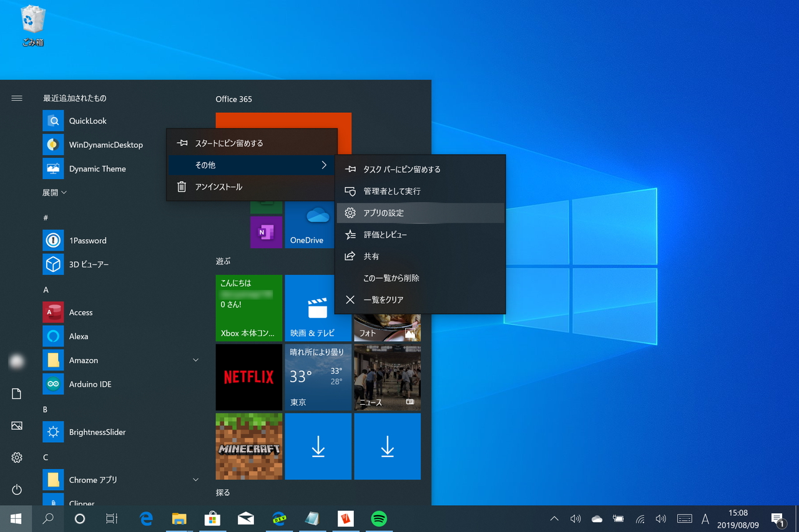Open the purple OneNote tile
Screen dimensions: 799x532
267,232
